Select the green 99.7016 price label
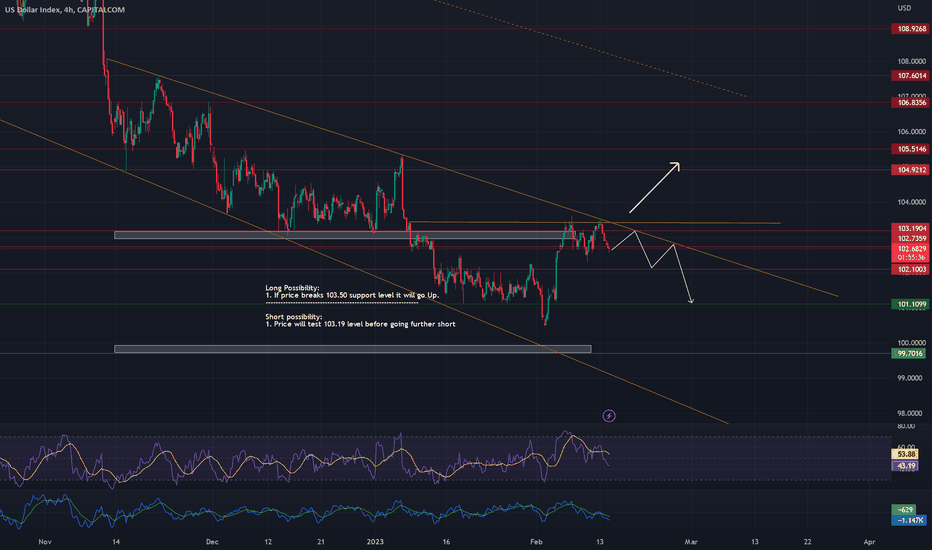The width and height of the screenshot is (932, 550). tap(909, 353)
